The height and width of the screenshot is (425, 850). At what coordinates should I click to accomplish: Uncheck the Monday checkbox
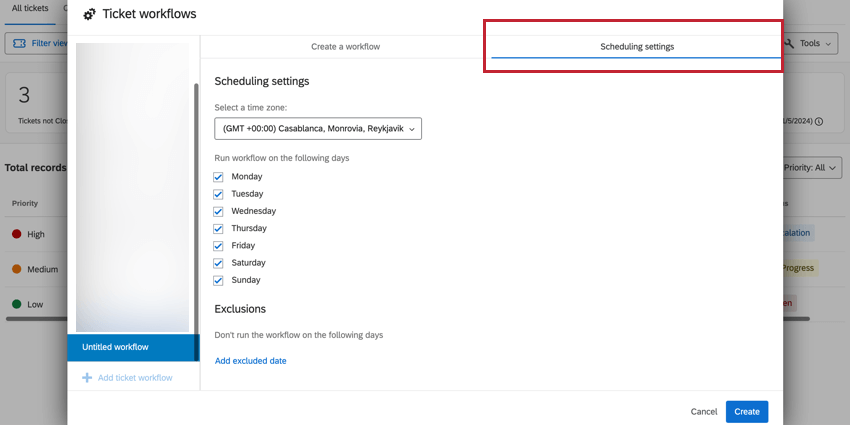[219, 177]
